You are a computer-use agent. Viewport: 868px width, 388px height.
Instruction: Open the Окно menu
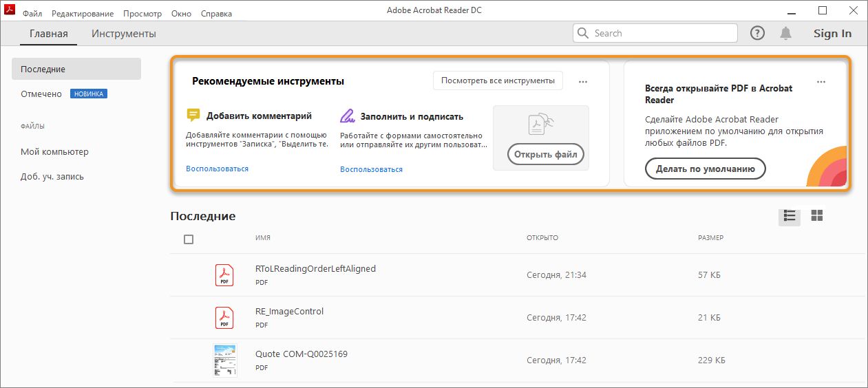tap(182, 14)
